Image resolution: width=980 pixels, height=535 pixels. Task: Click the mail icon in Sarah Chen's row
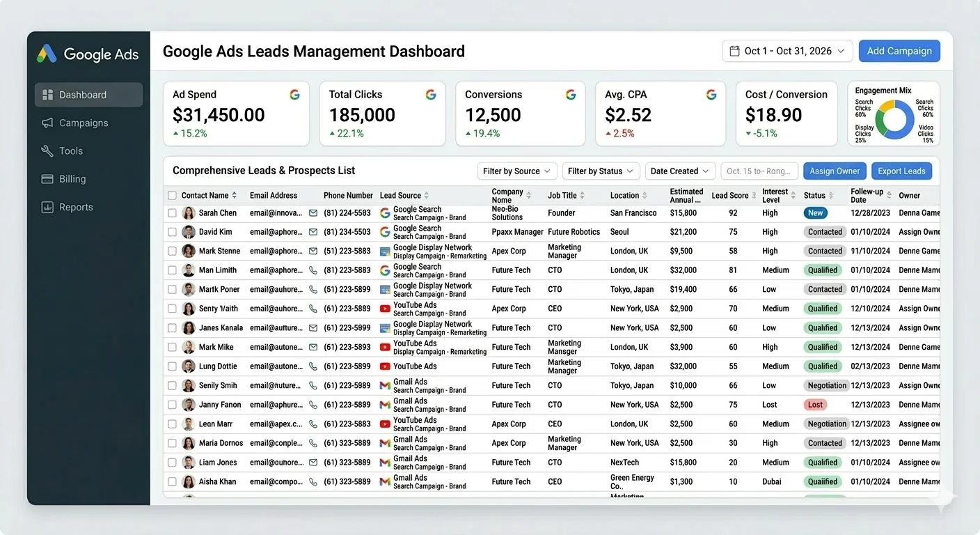point(313,213)
